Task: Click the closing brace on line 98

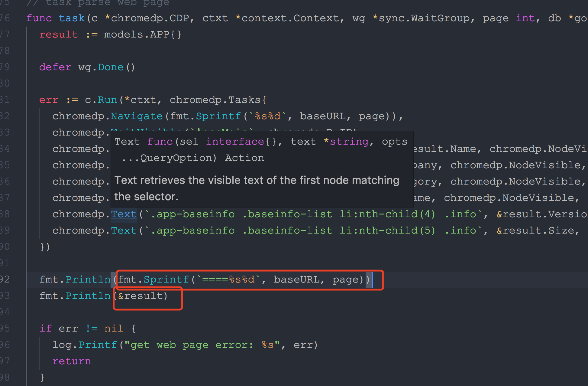Action: click(x=42, y=377)
